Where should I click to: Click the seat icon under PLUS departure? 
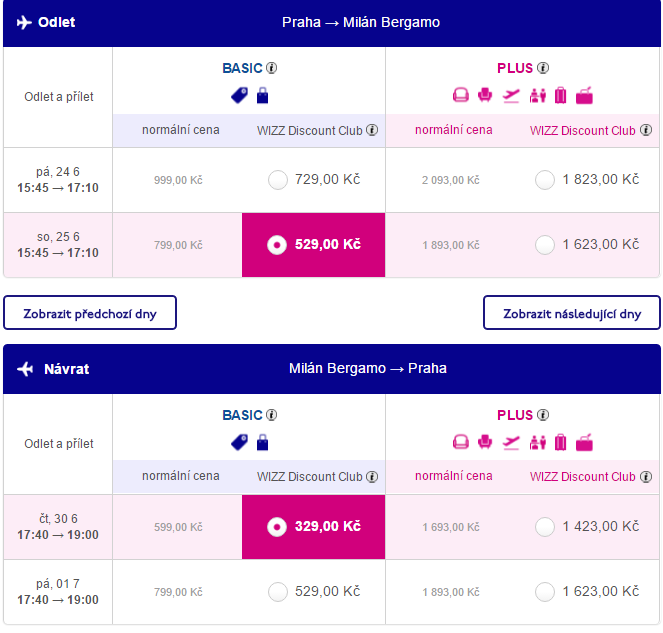(485, 96)
